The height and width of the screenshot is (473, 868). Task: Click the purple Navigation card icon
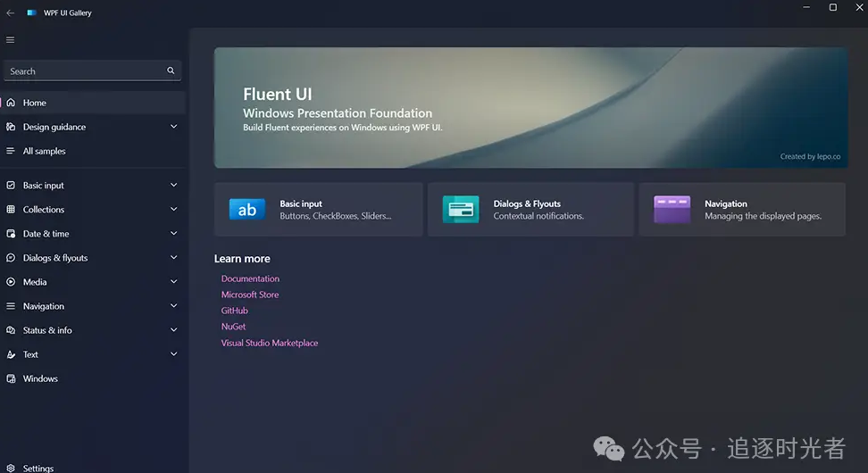[672, 209]
